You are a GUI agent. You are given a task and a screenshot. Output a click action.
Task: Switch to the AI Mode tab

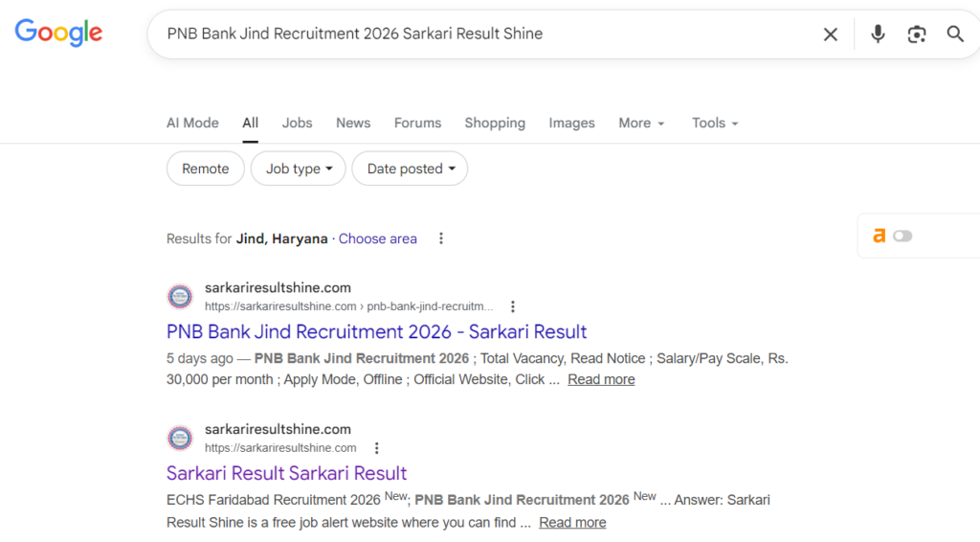point(192,123)
